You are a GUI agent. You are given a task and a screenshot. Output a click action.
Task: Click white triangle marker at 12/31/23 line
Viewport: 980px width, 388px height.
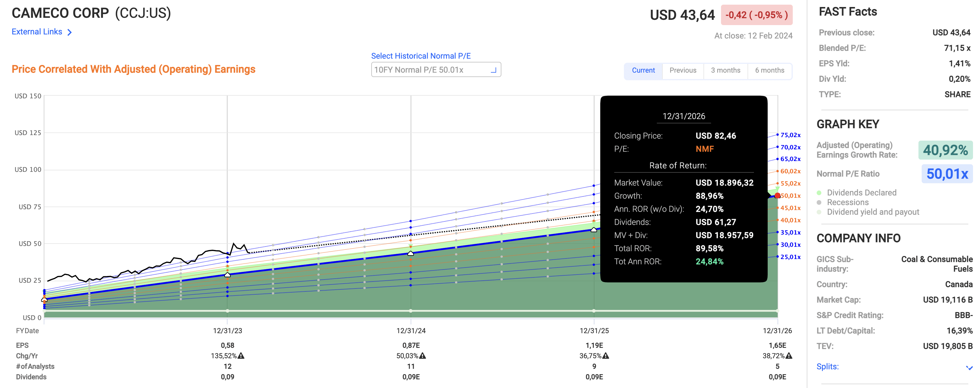point(228,275)
